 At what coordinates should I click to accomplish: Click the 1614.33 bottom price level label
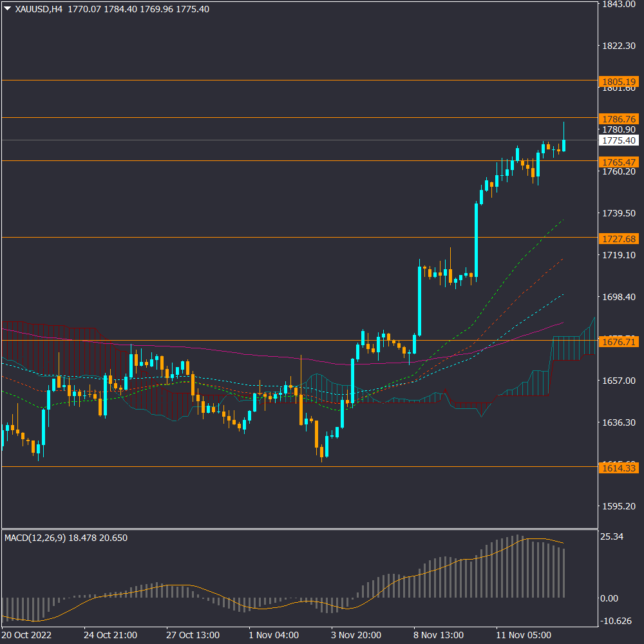pos(618,468)
